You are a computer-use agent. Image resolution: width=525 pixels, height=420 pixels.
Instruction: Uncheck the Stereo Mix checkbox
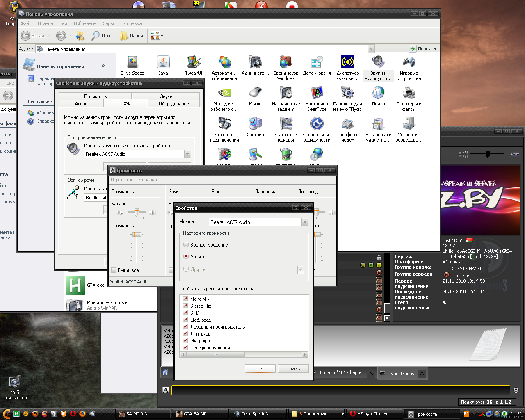(x=185, y=306)
